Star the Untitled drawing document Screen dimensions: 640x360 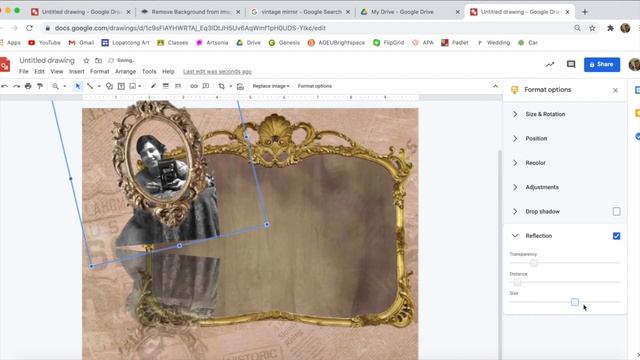click(86, 60)
